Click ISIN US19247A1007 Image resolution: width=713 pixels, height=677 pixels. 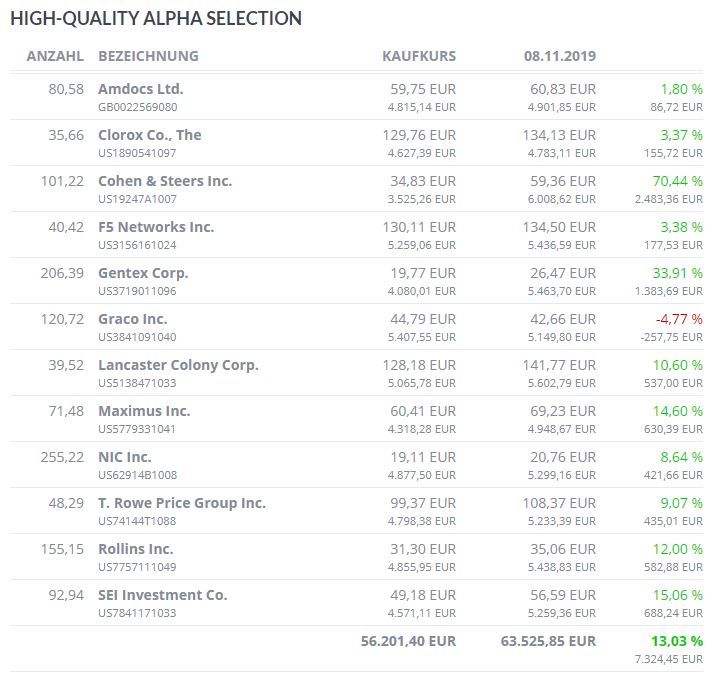137,199
